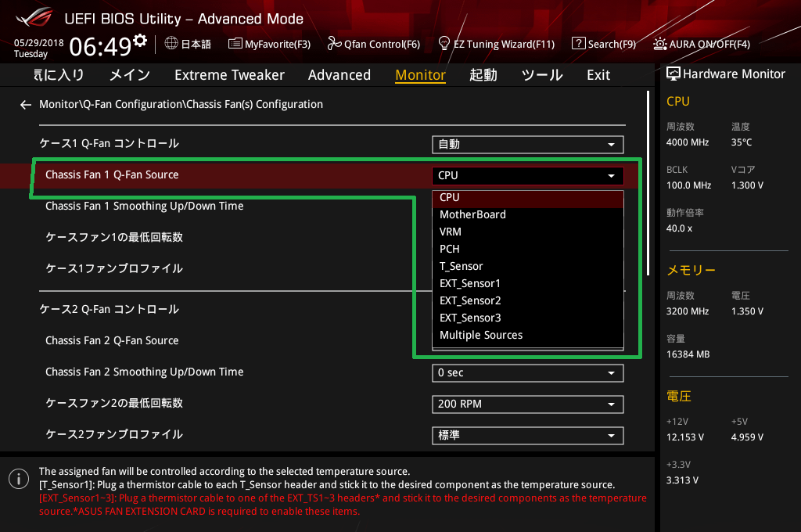This screenshot has width=801, height=532.
Task: Click the 4.959 V reading
Action: 747,437
